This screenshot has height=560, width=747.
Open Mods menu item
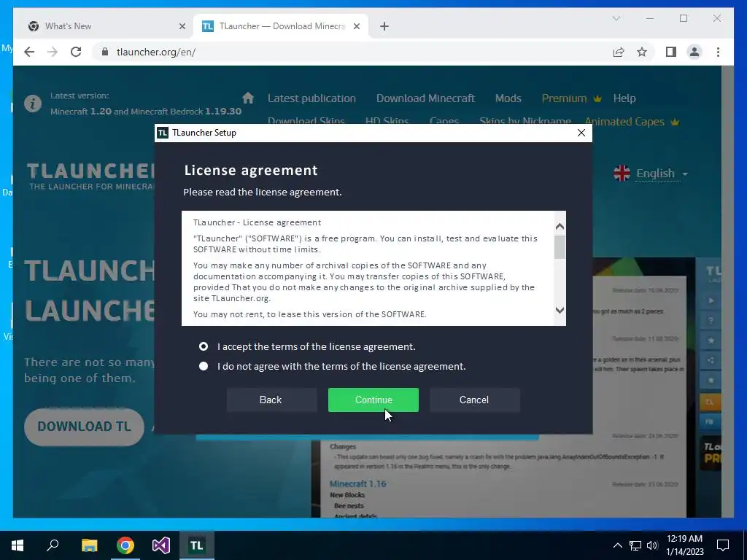point(508,98)
